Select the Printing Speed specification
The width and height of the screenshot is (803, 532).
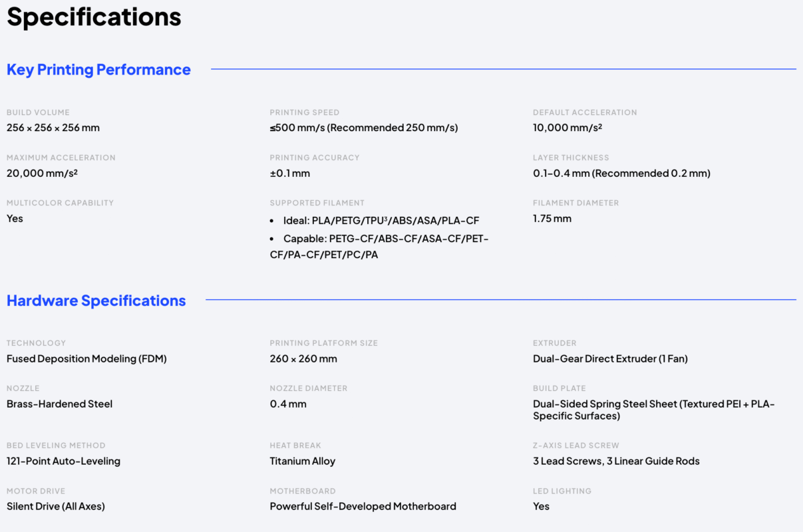(x=364, y=127)
